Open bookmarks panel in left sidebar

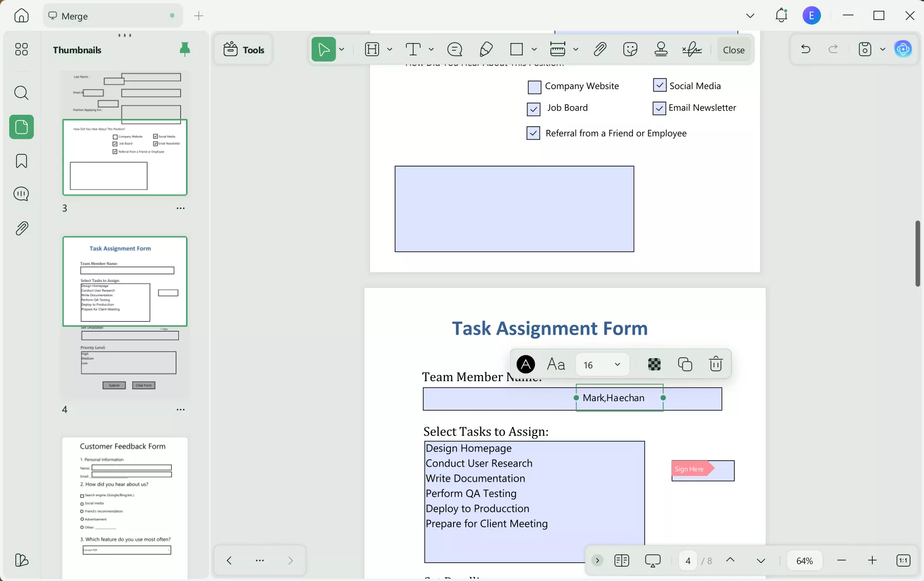pyautogui.click(x=22, y=161)
